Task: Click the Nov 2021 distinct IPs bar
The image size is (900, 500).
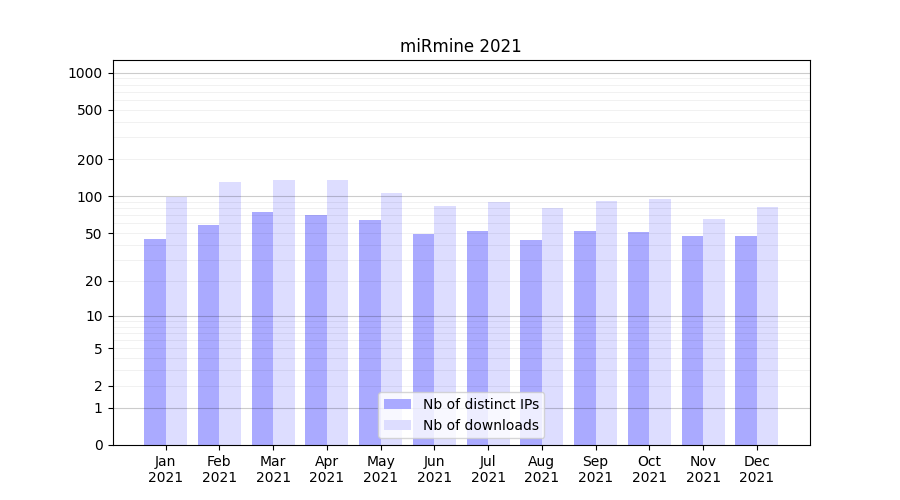Action: [692, 340]
